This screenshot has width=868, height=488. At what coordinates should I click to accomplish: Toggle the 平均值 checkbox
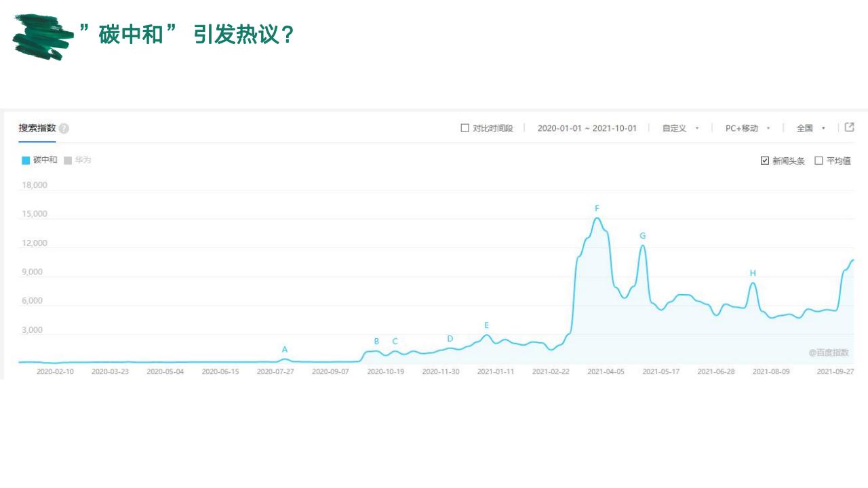(x=818, y=161)
